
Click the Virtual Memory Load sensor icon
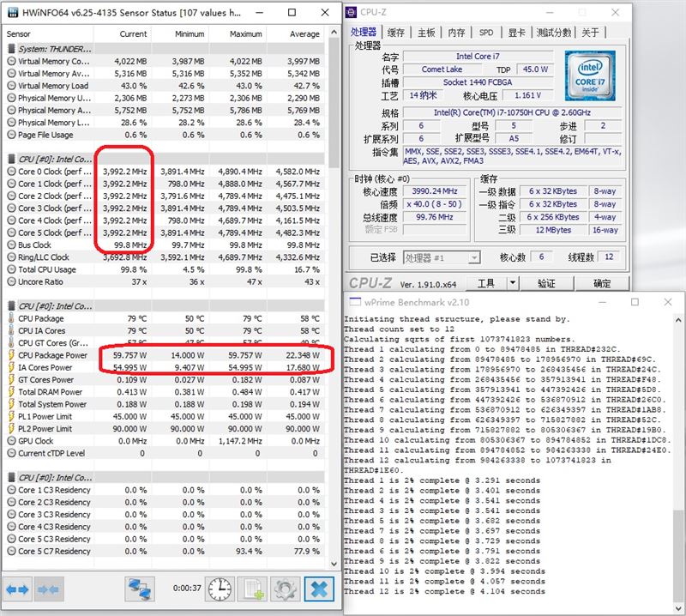coord(11,86)
